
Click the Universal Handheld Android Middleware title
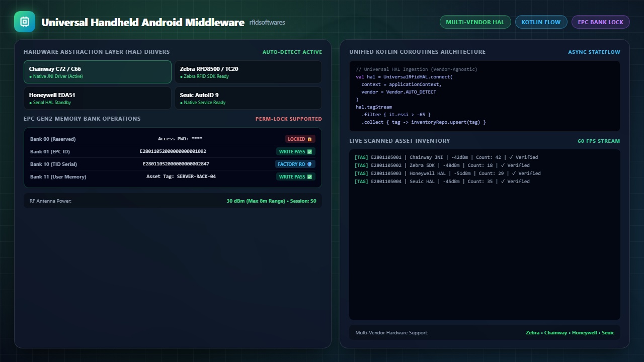tap(143, 22)
